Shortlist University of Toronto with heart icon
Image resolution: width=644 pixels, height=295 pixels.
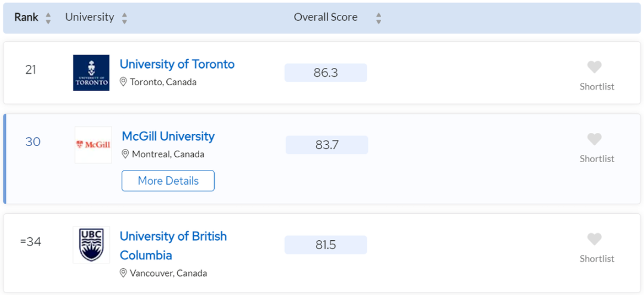[x=595, y=67]
